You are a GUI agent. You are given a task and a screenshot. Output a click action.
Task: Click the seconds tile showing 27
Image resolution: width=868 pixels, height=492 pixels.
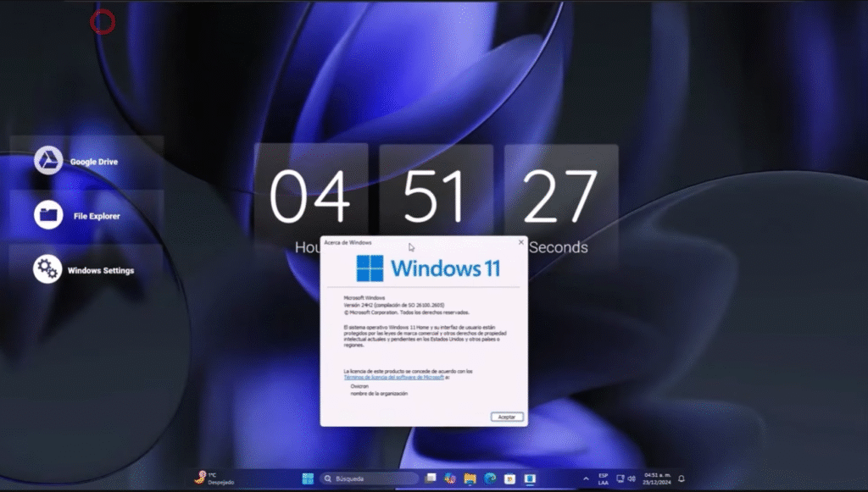(x=561, y=196)
